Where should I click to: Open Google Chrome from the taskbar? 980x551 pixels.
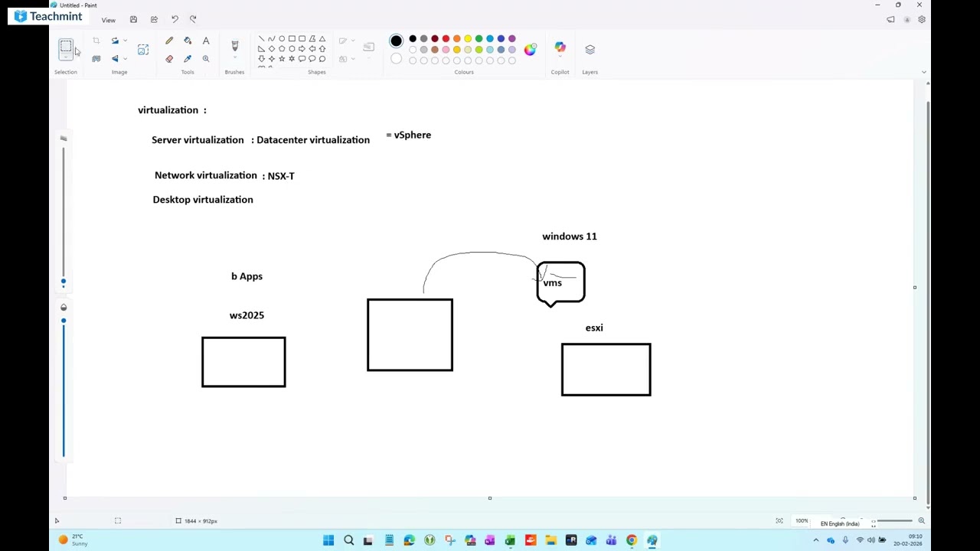pyautogui.click(x=632, y=540)
